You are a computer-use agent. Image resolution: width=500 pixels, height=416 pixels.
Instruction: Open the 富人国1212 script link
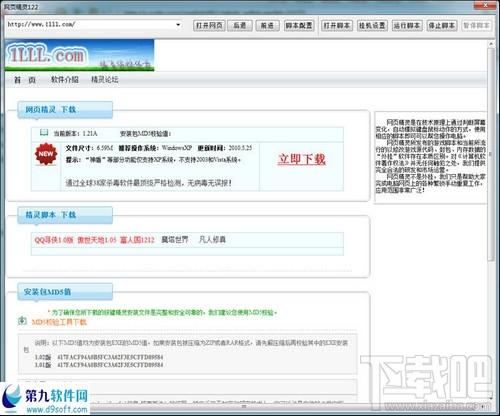coord(137,240)
